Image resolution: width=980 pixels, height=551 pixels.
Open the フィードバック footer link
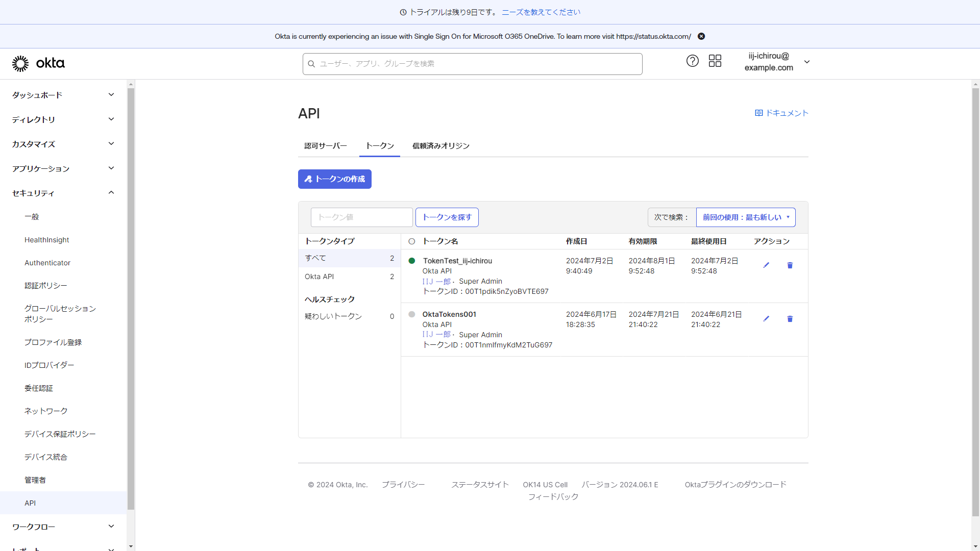point(553,497)
